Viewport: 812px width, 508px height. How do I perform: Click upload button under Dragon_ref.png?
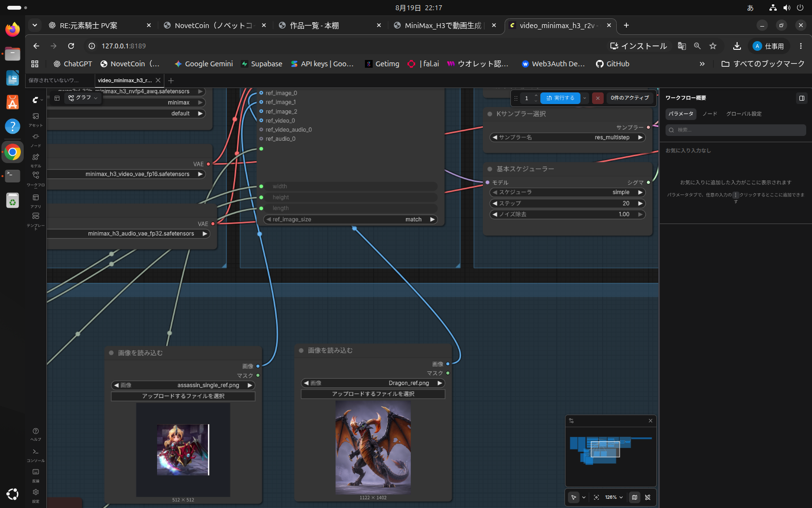(x=373, y=394)
